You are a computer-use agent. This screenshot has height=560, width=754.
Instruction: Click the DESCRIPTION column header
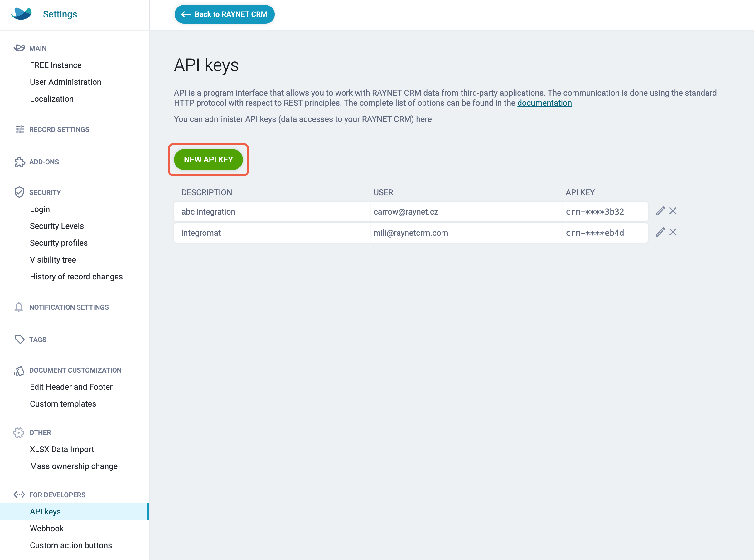pos(207,193)
